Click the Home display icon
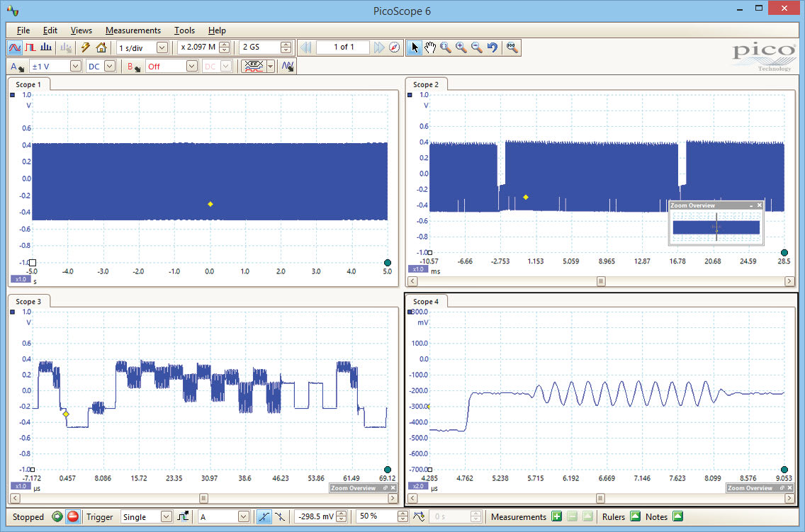 click(x=101, y=47)
